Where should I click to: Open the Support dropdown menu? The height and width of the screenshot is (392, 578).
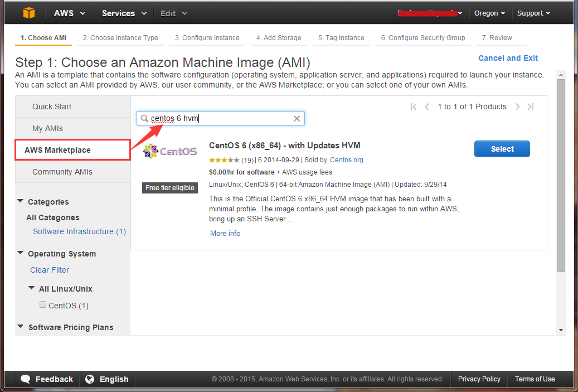tap(533, 13)
